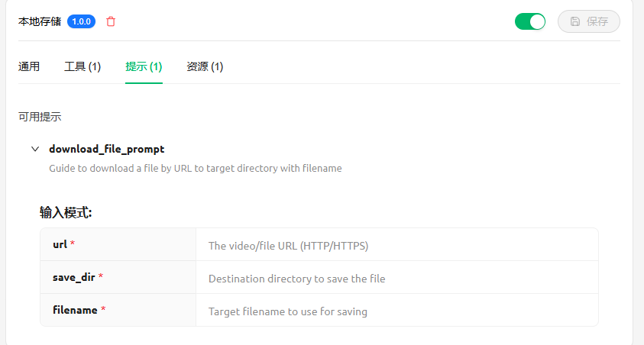Image resolution: width=644 pixels, height=345 pixels.
Task: Click the floppy disk save icon
Action: pos(575,21)
